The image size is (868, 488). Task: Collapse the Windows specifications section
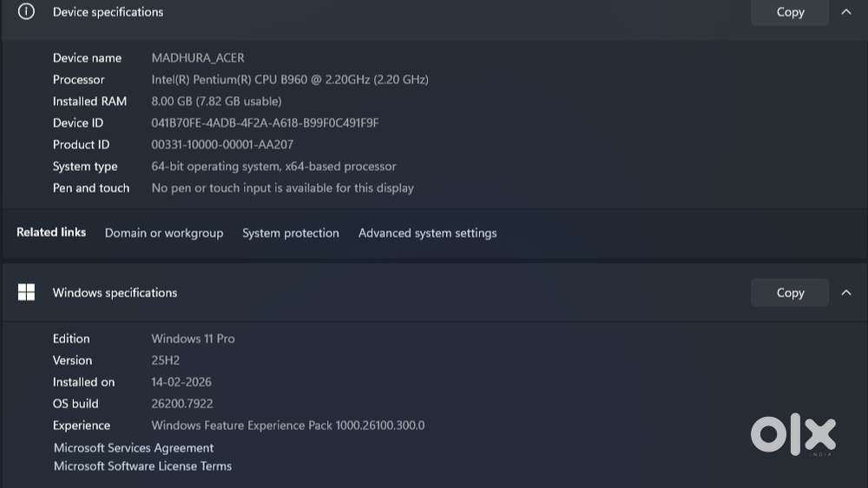(x=845, y=293)
